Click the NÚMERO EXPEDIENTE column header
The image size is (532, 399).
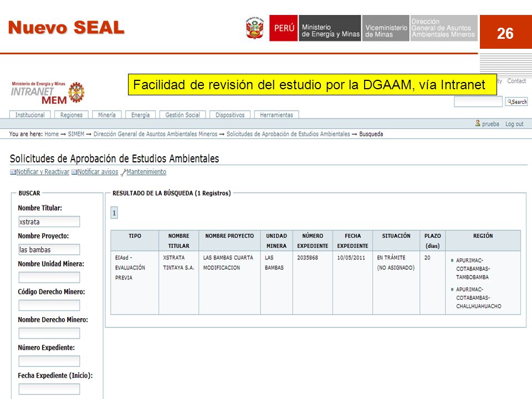pos(313,241)
